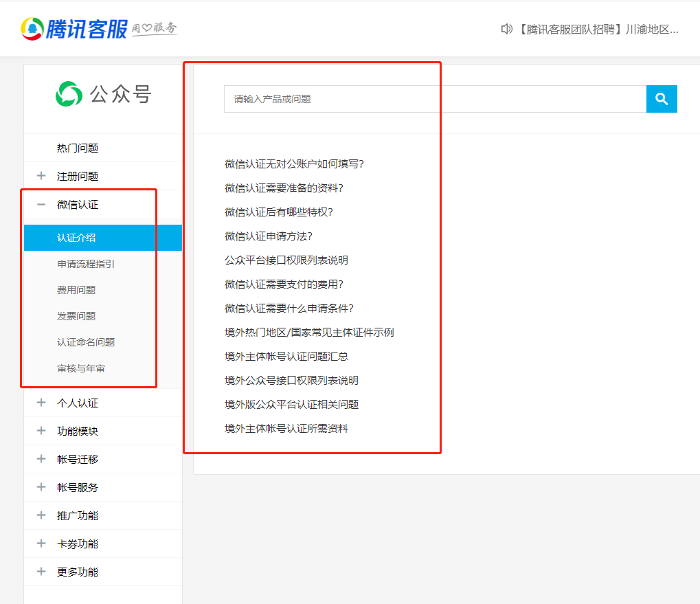Viewport: 700px width, 604px height.
Task: Expand the 帐号服务 section plus icon
Action: click(x=41, y=487)
